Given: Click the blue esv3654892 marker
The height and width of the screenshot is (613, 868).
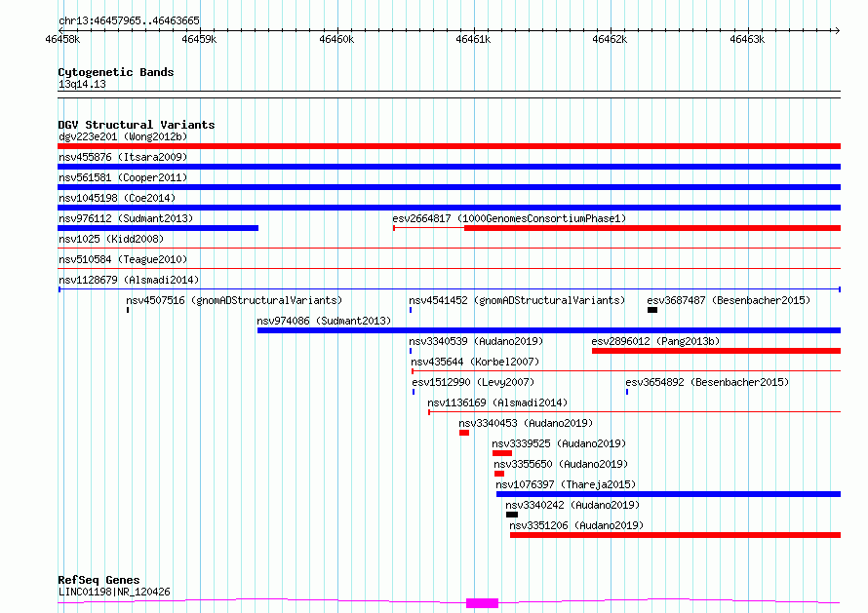Looking at the screenshot, I should (627, 392).
